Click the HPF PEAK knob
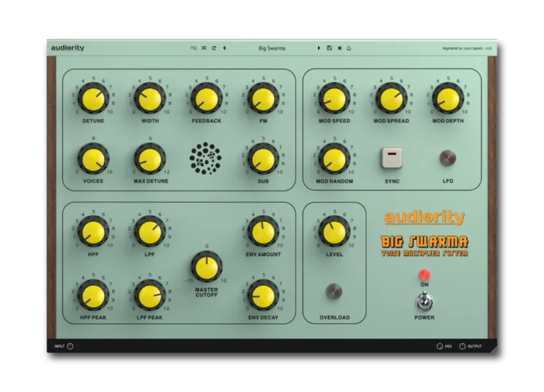The image size is (544, 392). tap(93, 296)
